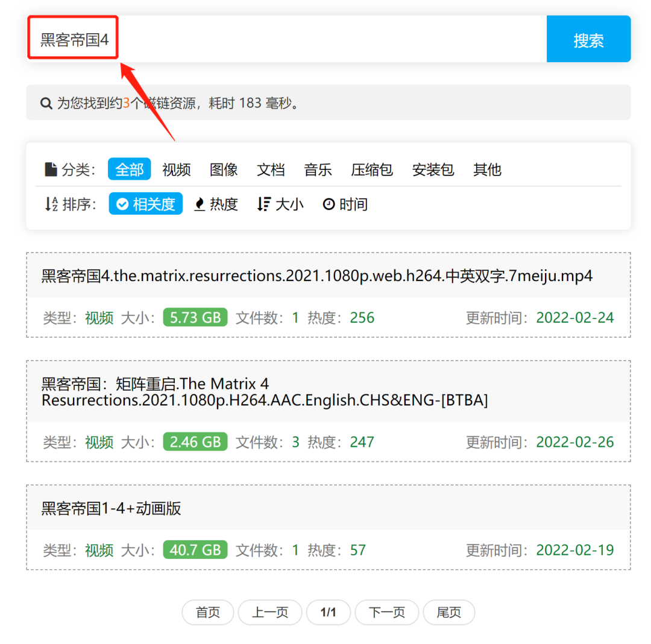Click the 40.7 GB size badge

(x=195, y=550)
